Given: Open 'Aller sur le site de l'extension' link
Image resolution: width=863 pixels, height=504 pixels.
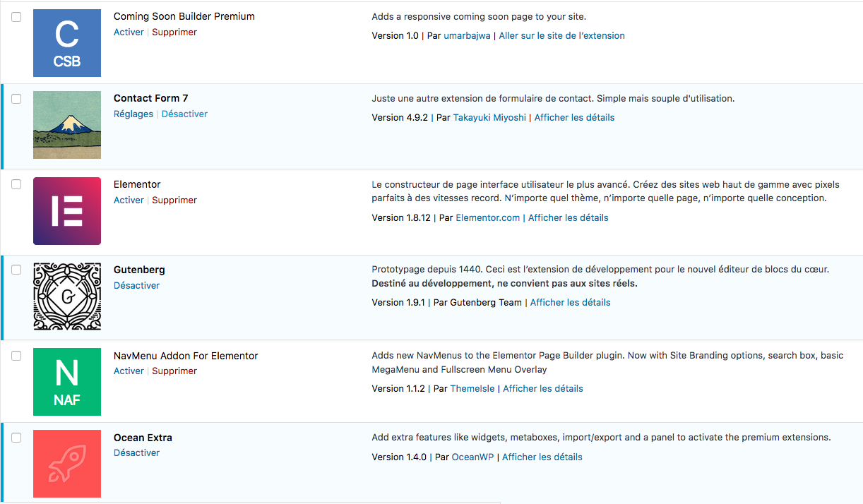Looking at the screenshot, I should [561, 36].
